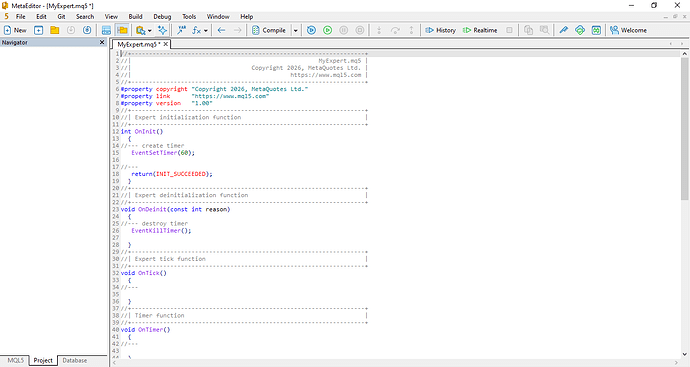Click the "int OnInit()" code line
Viewport: 690px width, 367px height.
coord(142,132)
